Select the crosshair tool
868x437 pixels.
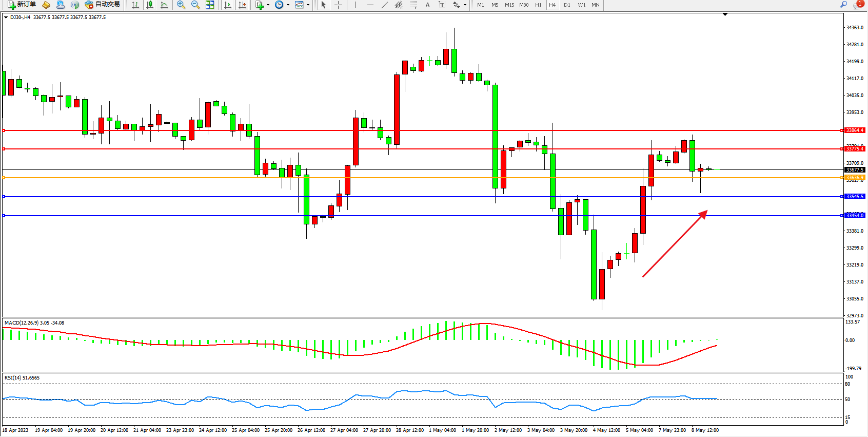338,5
